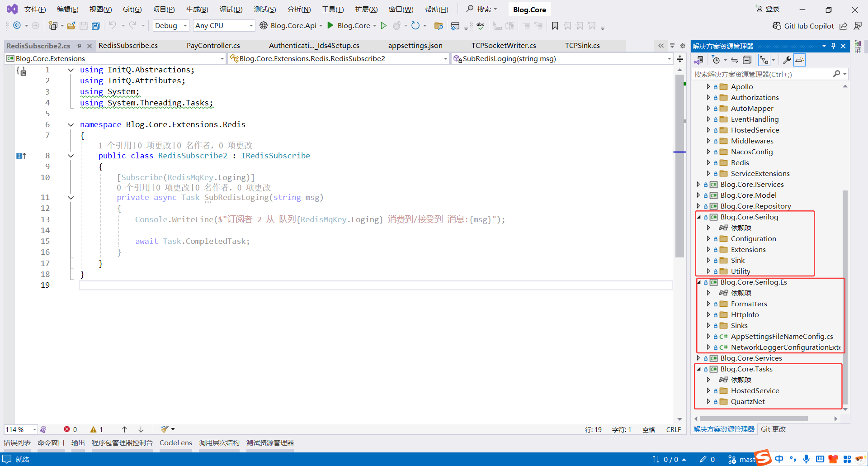Switch to the Git 更改 panel tab
Viewport: 868px width, 466px height.
[x=773, y=429]
